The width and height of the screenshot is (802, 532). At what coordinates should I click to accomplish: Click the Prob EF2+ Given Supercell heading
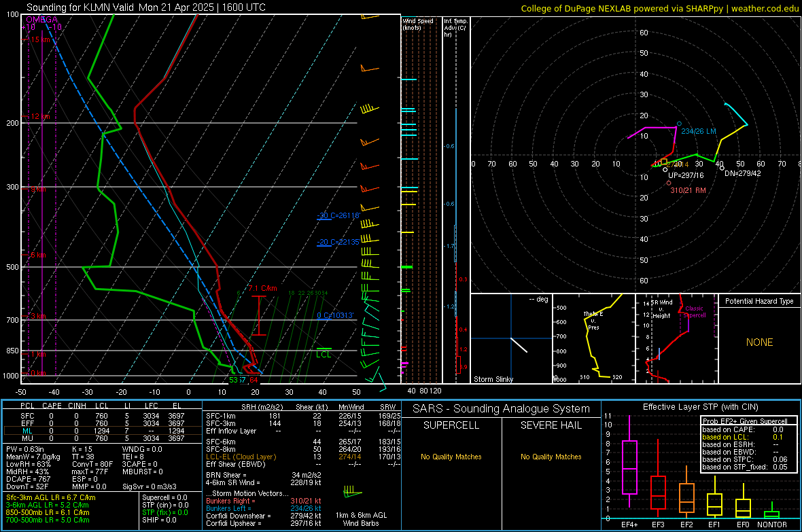(x=745, y=421)
